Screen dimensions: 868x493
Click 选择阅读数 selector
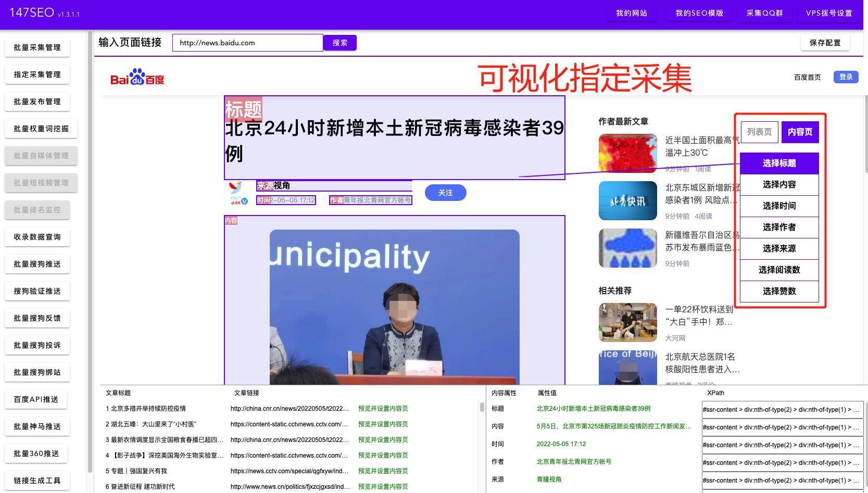click(779, 270)
